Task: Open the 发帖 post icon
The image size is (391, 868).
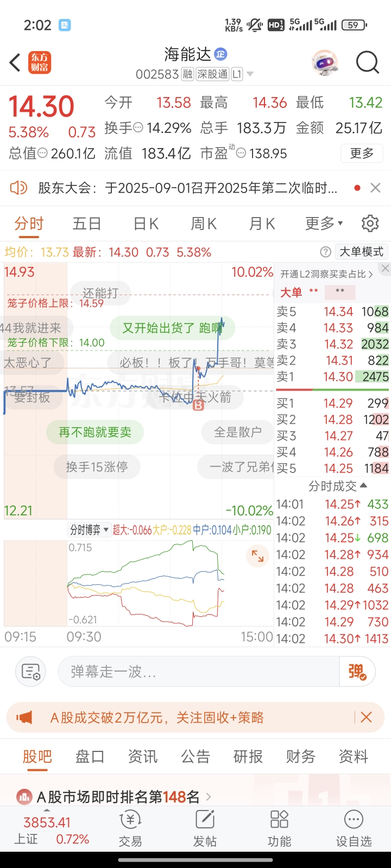Action: click(205, 829)
